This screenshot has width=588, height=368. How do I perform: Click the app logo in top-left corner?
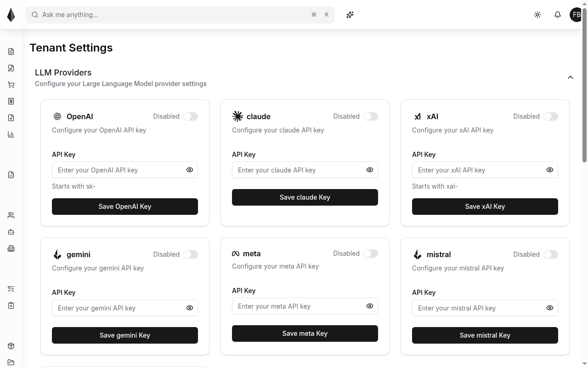[11, 15]
